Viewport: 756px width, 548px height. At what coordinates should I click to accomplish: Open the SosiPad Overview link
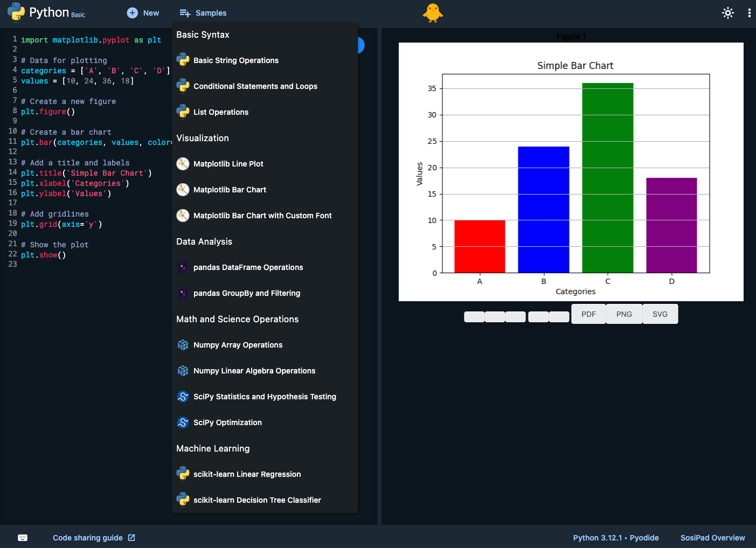pos(712,537)
